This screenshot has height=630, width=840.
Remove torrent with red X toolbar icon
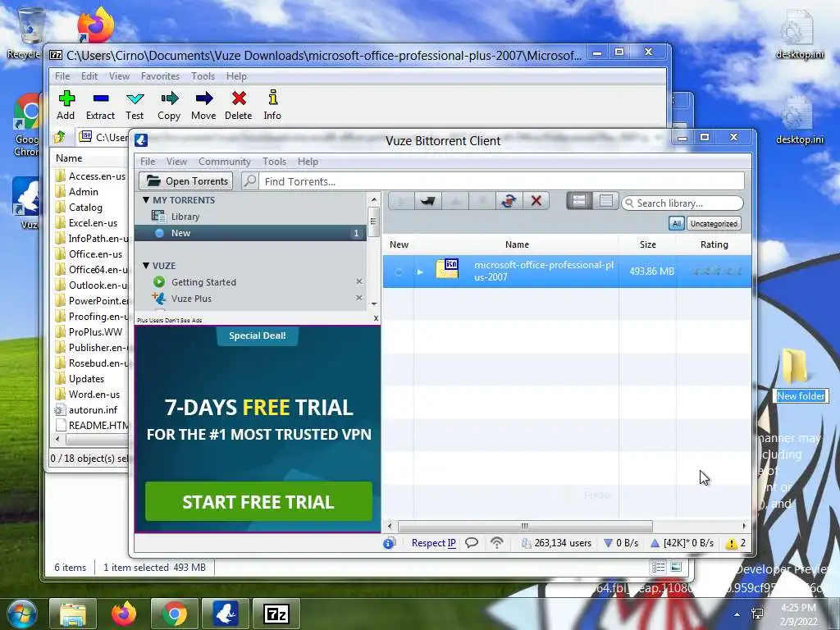[536, 201]
